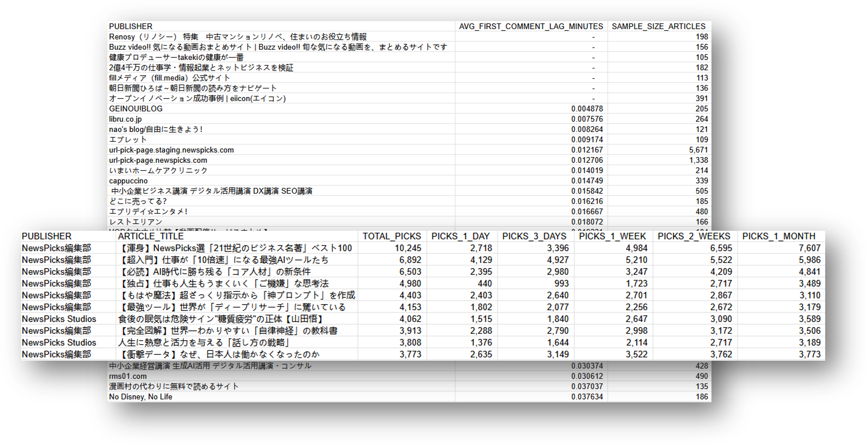The width and height of the screenshot is (868, 445).
Task: Click the PICKS_3_DAYS column header
Action: [534, 236]
